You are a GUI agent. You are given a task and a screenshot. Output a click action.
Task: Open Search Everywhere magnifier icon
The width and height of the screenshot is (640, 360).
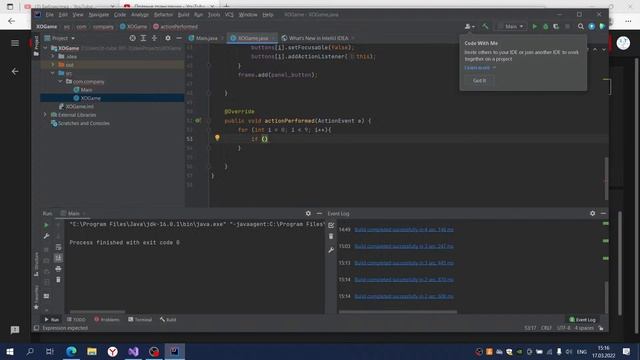point(580,27)
